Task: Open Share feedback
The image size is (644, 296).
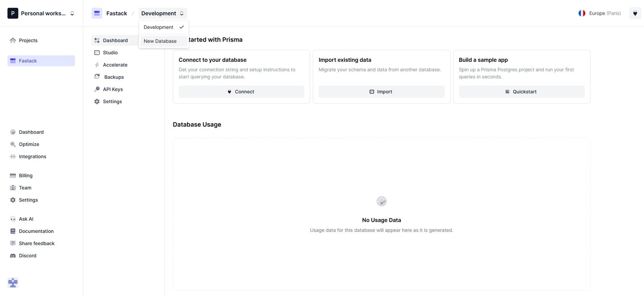Action: click(37, 243)
